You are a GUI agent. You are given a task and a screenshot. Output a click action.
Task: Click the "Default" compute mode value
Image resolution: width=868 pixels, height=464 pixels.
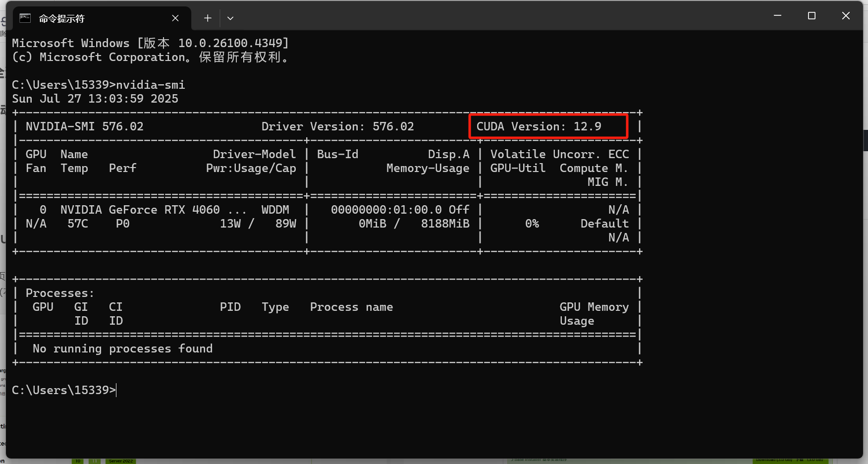(x=605, y=224)
